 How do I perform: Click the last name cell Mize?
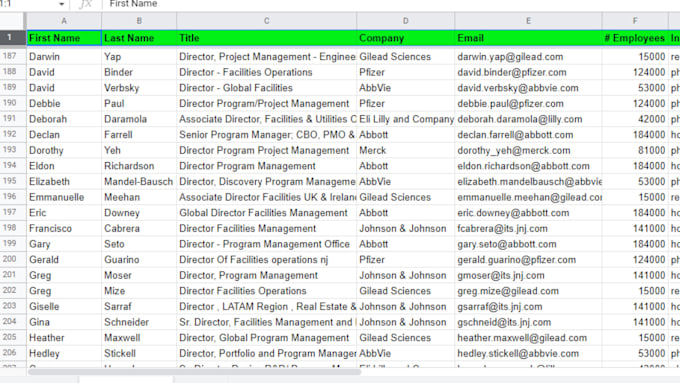click(139, 291)
